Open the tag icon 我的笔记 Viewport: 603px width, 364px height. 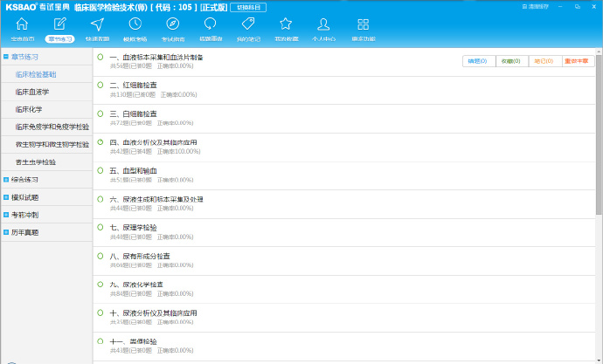point(248,24)
